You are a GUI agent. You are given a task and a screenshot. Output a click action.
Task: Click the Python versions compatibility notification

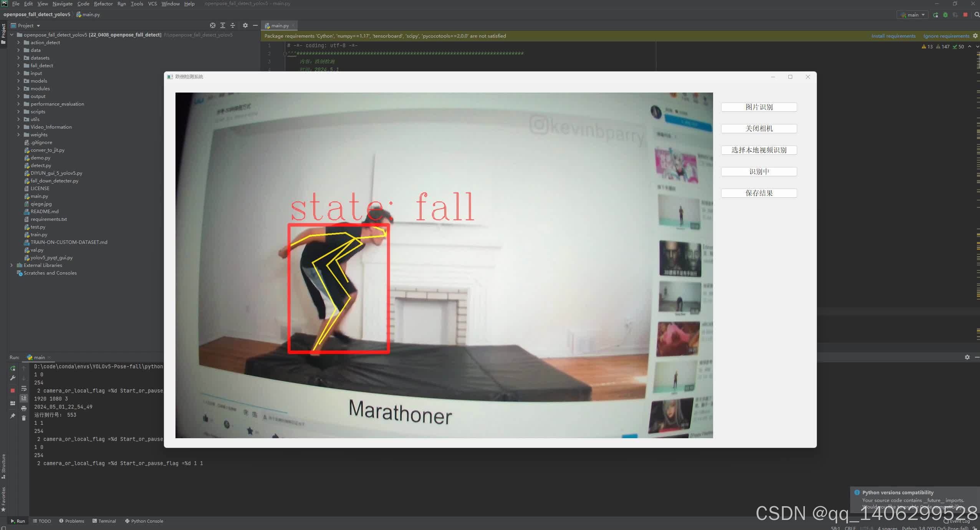(915, 500)
